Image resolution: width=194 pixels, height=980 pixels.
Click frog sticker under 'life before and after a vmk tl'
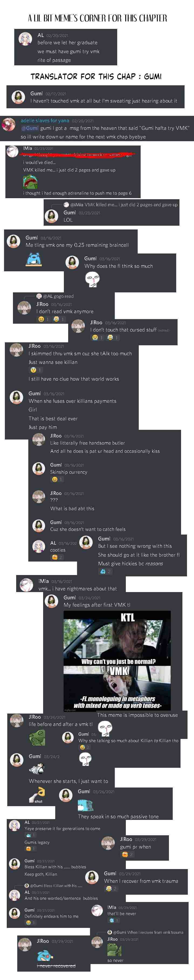[37, 738]
